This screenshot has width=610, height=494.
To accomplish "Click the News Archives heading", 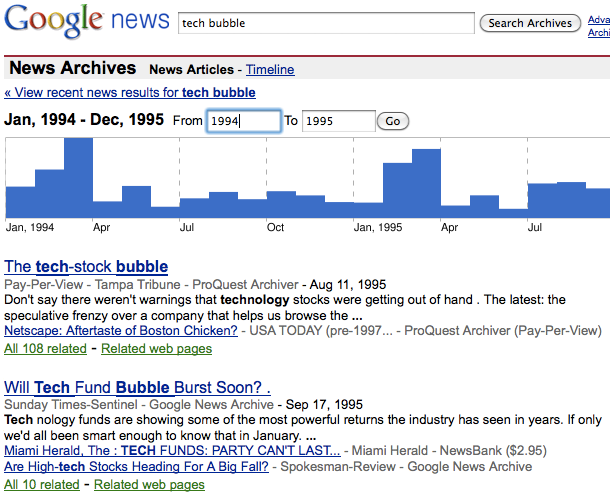I will coord(73,68).
